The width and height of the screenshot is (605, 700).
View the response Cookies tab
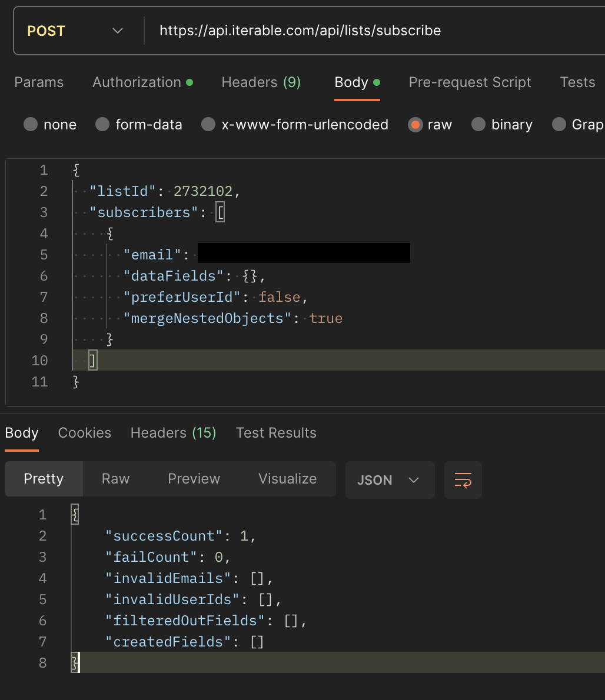point(85,433)
